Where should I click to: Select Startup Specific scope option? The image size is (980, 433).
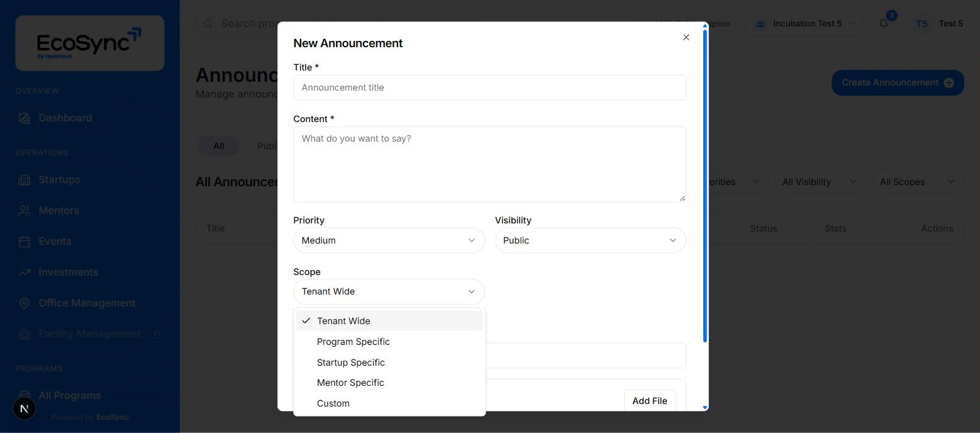click(x=389, y=363)
